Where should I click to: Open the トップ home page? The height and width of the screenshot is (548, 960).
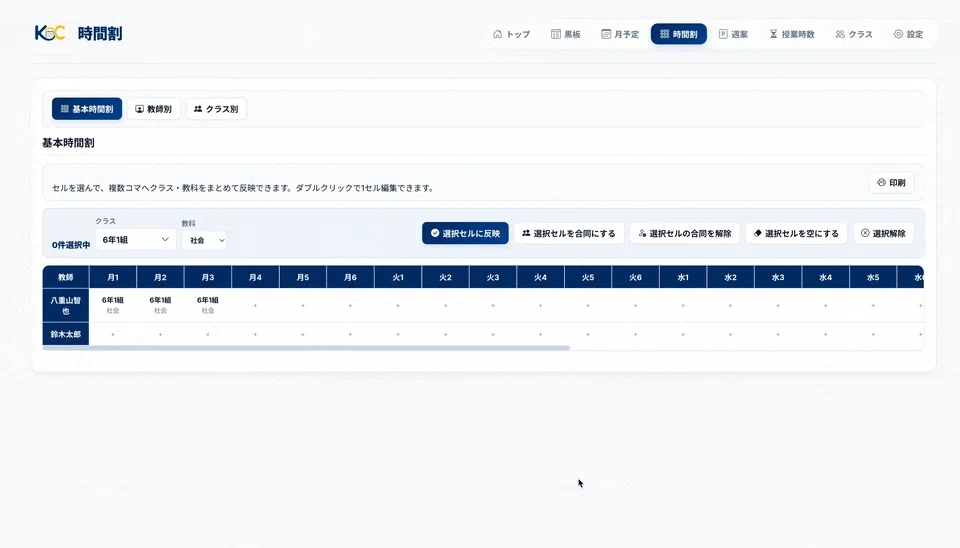coord(511,34)
